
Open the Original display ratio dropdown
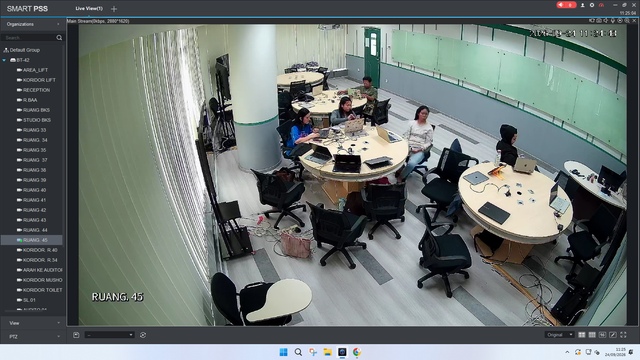(560, 335)
